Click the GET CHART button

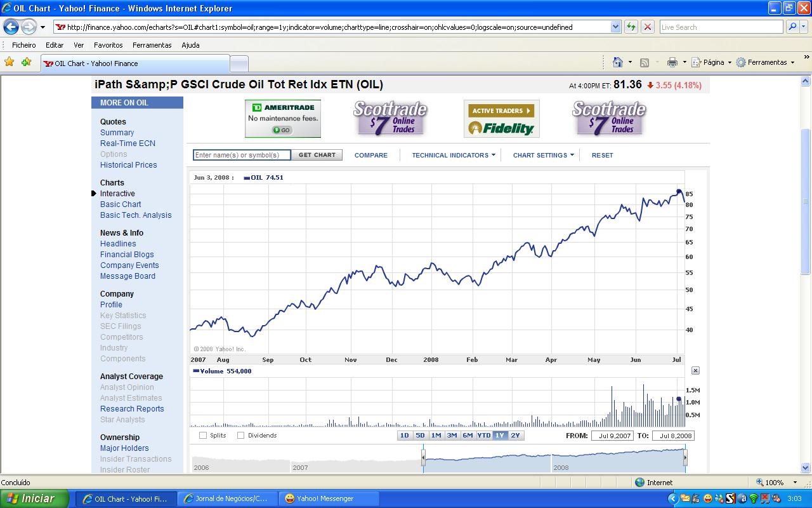click(x=317, y=155)
